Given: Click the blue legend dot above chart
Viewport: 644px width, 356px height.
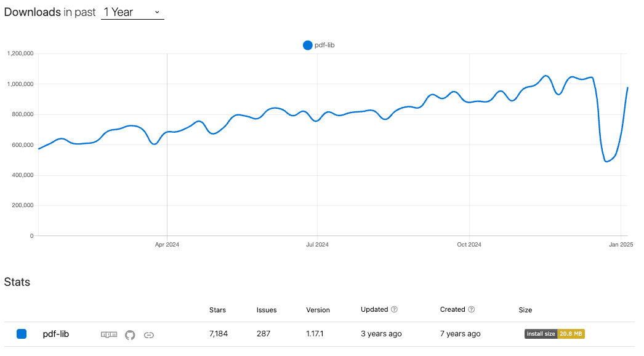Looking at the screenshot, I should (x=308, y=45).
